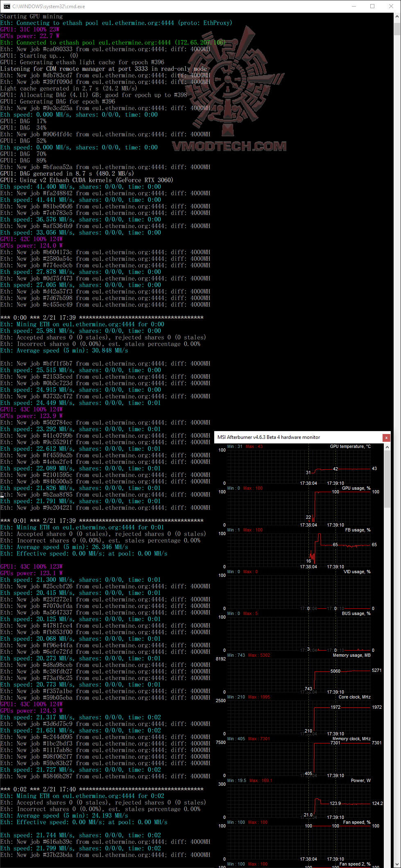Click 'Average speed (5 min): 24.193 MH/s'

64,816
